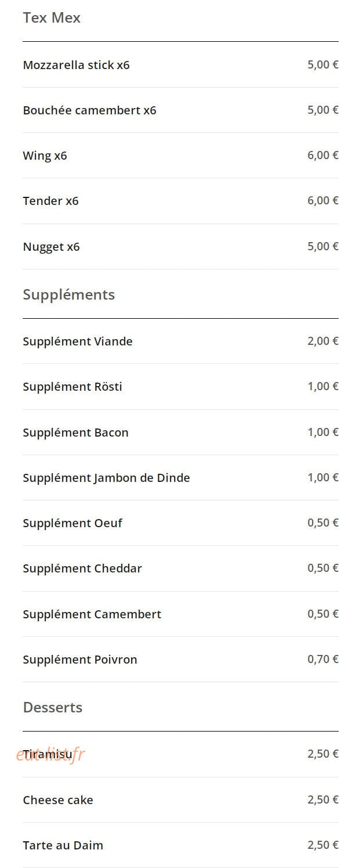Click the eat-list.fr watermark link

50,754
